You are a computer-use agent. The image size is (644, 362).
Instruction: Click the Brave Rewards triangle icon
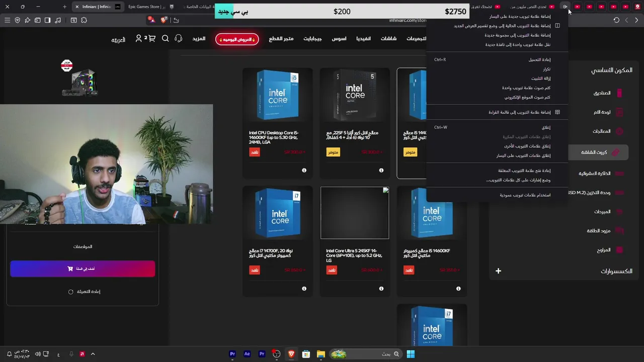tap(151, 20)
